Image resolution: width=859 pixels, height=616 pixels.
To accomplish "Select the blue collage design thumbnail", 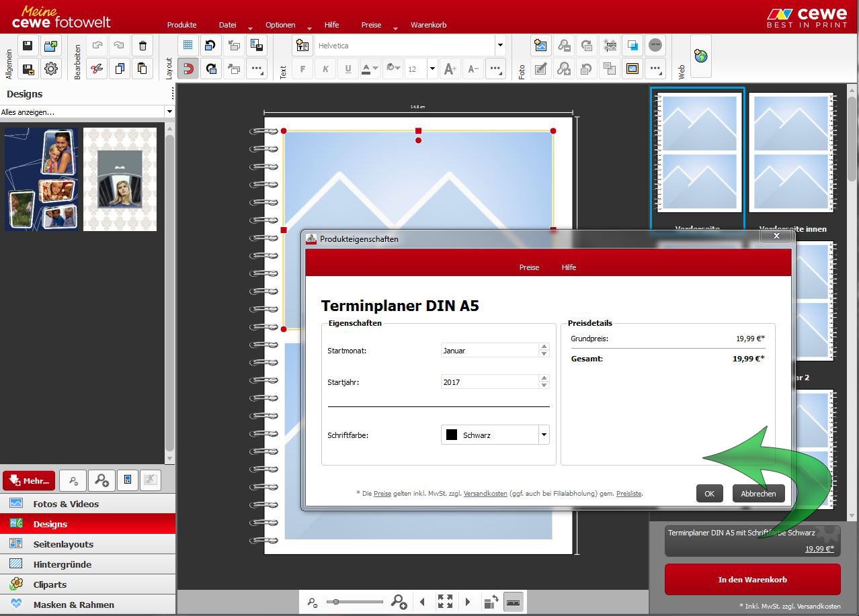I will [41, 179].
